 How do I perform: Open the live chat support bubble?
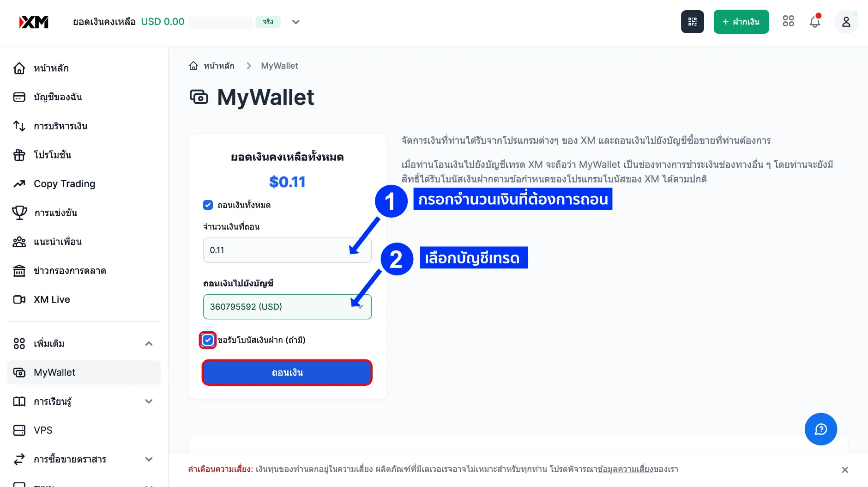click(x=820, y=429)
